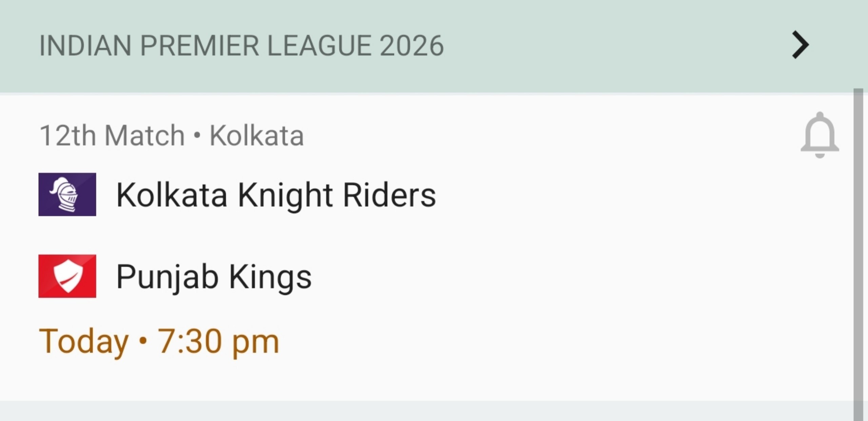868x421 pixels.
Task: Click the word Knight in the team name
Action: (x=285, y=195)
